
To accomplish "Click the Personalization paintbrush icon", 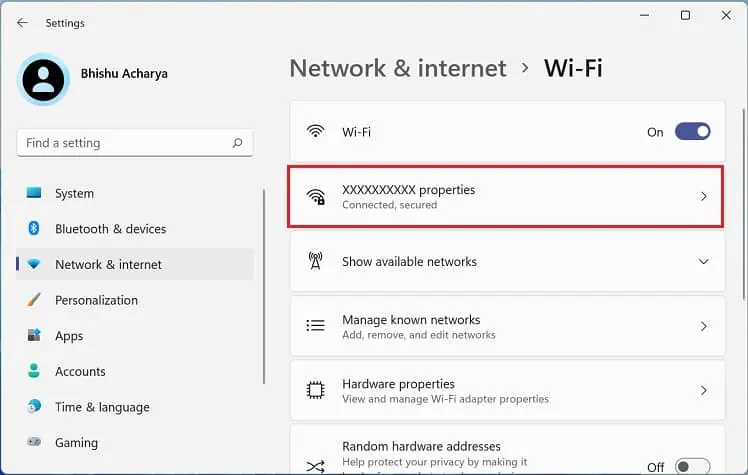I will (34, 300).
